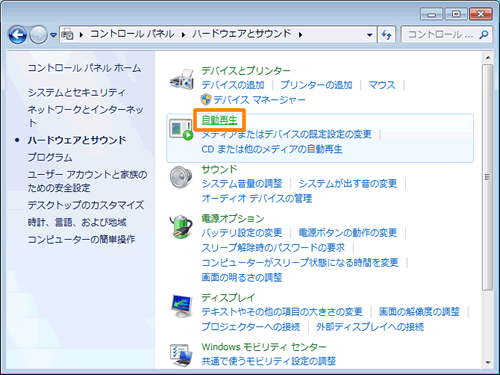The image size is (500, 375).
Task: Open プログラム in sidebar
Action: [50, 157]
